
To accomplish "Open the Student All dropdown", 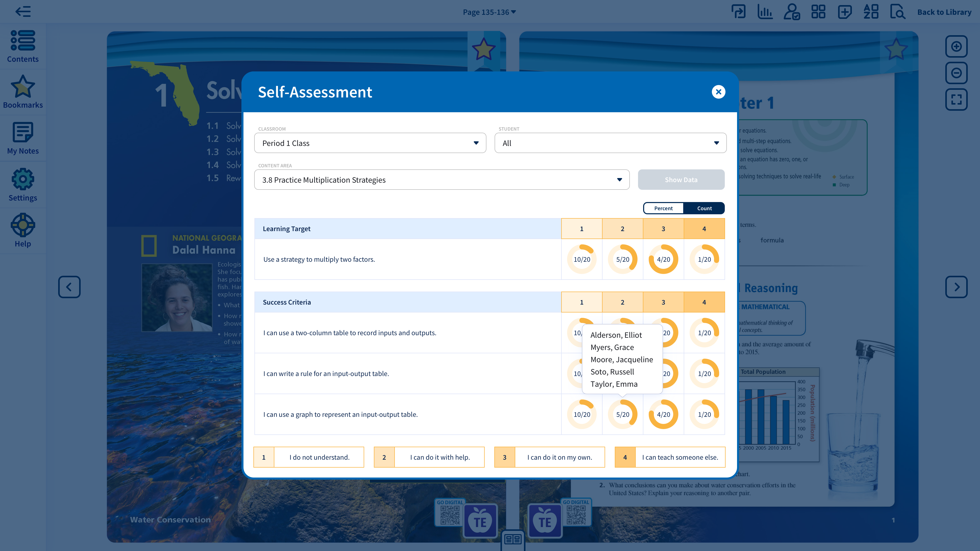I will 610,143.
